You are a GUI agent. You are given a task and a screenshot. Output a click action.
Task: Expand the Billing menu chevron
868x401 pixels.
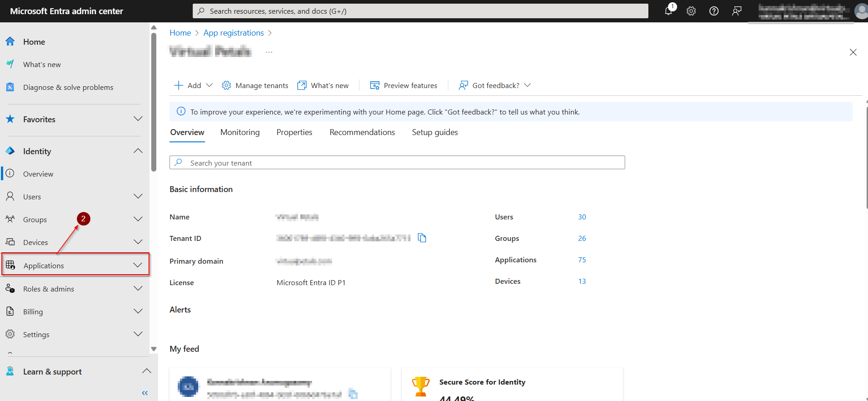(138, 311)
